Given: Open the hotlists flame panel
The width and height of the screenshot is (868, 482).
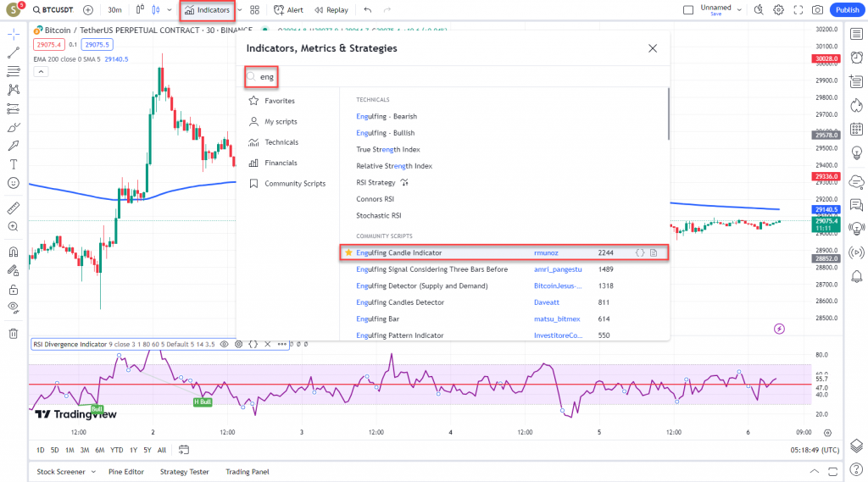Looking at the screenshot, I should (x=856, y=105).
